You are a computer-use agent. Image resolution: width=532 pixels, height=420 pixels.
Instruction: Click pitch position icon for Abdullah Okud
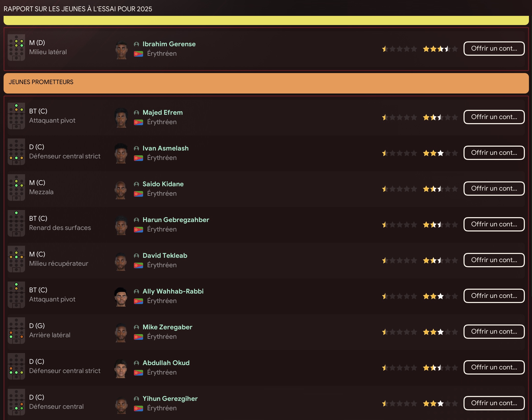pos(16,366)
